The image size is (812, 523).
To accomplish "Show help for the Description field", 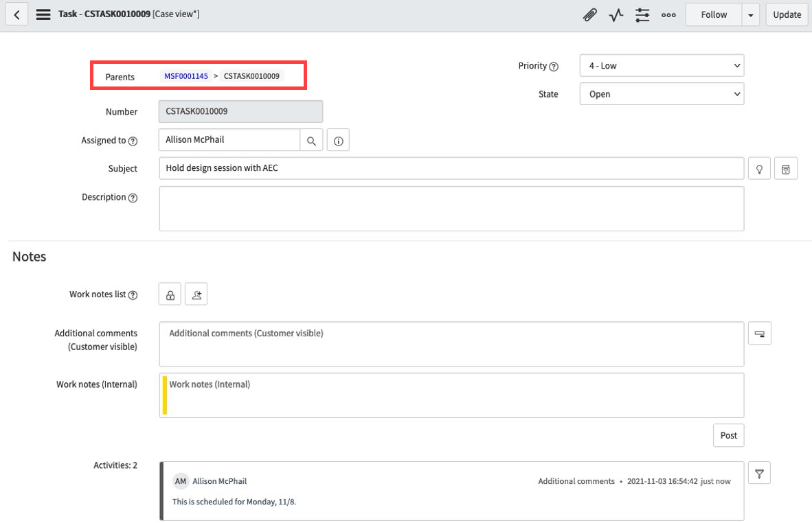I will pyautogui.click(x=133, y=198).
